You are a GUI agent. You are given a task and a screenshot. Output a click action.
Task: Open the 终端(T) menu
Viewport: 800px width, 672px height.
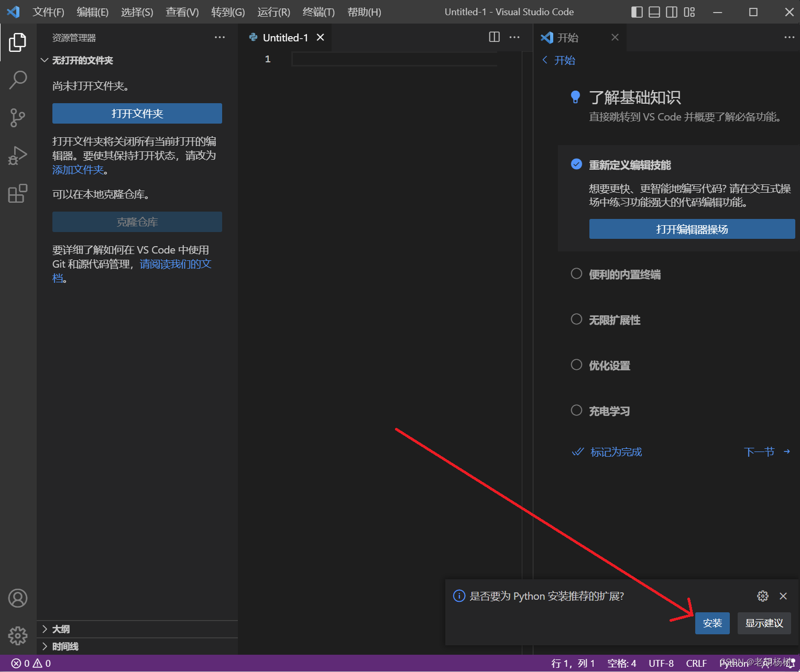coord(319,12)
